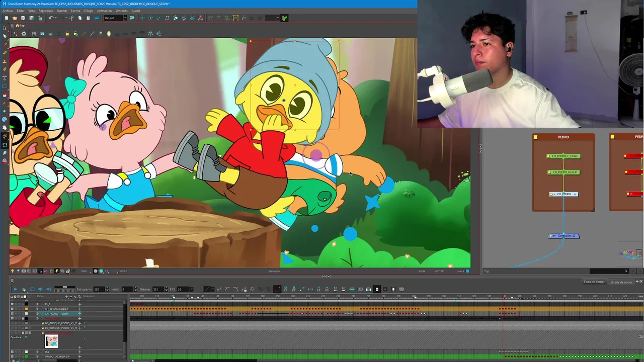Click the delete keyframe KF icon
644x362 pixels.
pos(294,289)
